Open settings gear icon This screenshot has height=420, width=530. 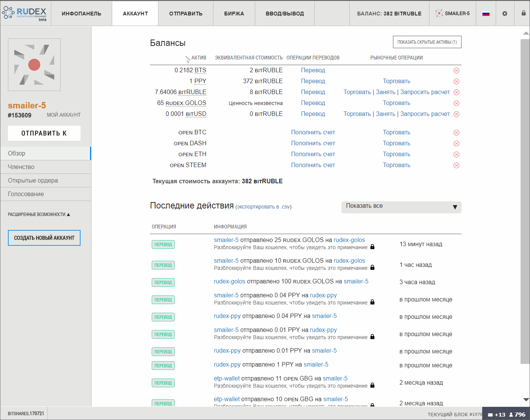(505, 14)
